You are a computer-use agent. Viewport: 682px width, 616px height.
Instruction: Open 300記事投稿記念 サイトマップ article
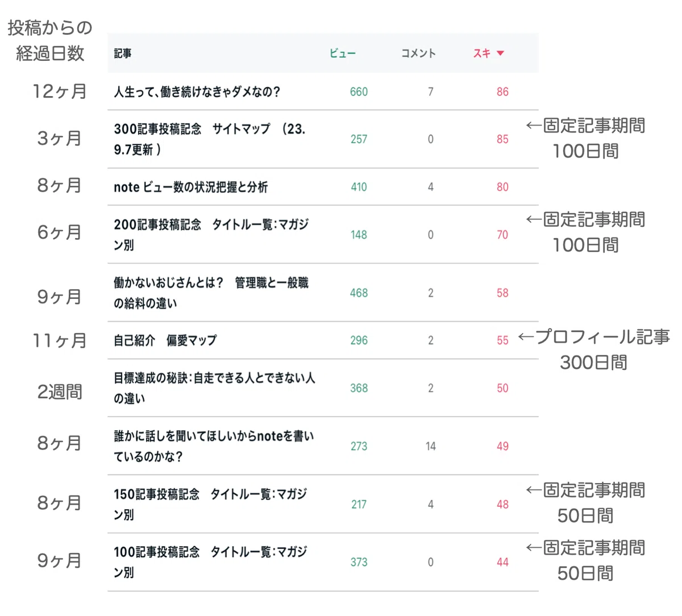click(209, 139)
